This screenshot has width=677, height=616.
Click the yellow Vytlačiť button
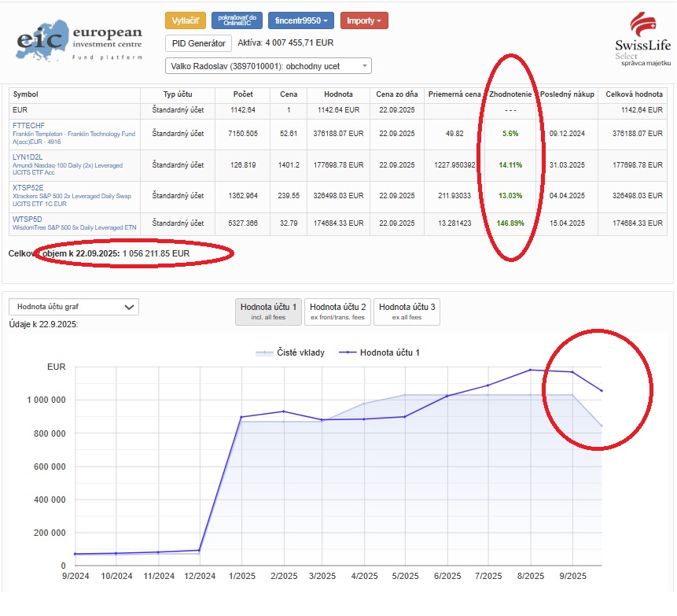pos(186,20)
